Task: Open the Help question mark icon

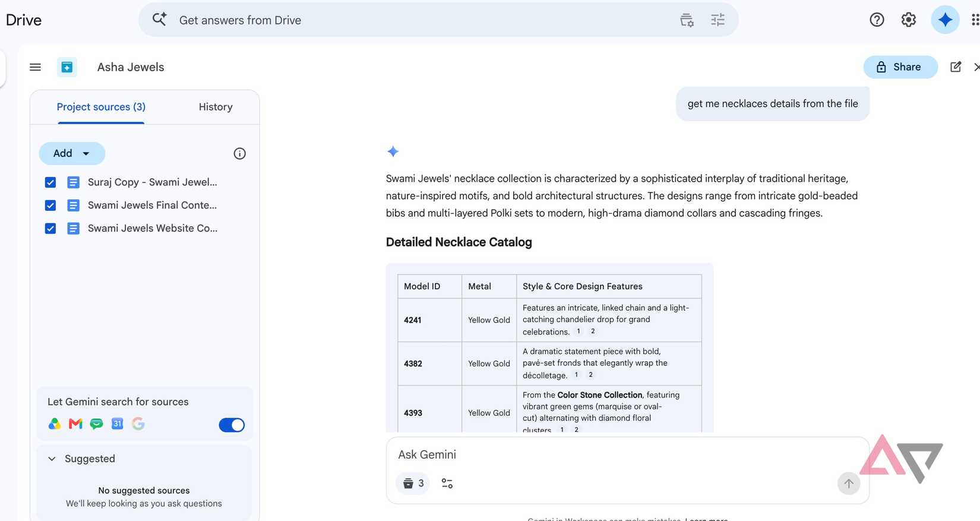Action: (x=877, y=20)
